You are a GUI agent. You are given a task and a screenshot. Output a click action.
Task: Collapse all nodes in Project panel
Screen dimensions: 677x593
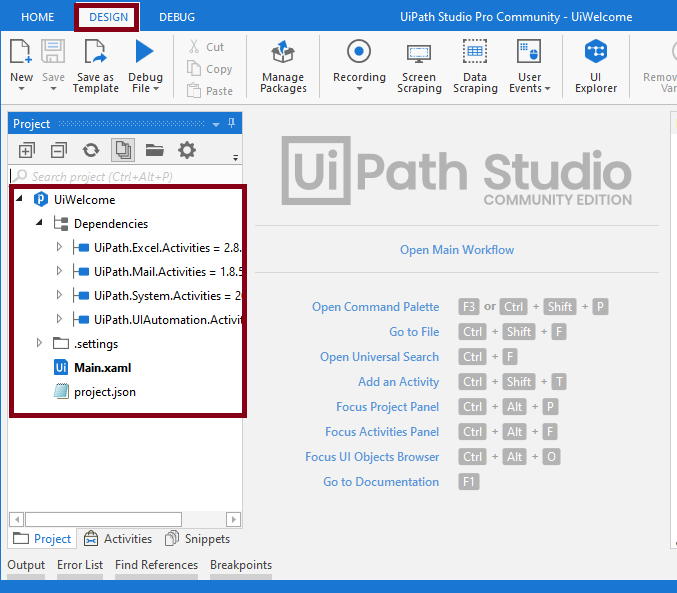(x=59, y=150)
